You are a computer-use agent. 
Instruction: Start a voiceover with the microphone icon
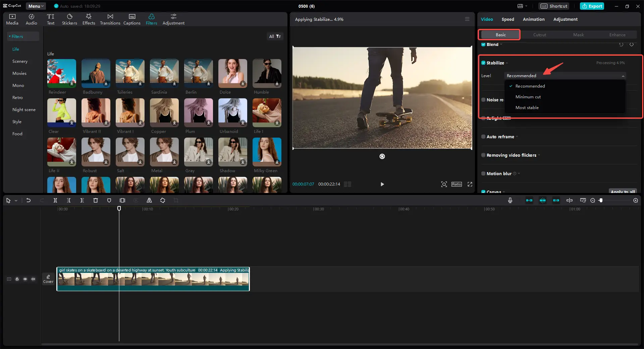[x=510, y=200]
